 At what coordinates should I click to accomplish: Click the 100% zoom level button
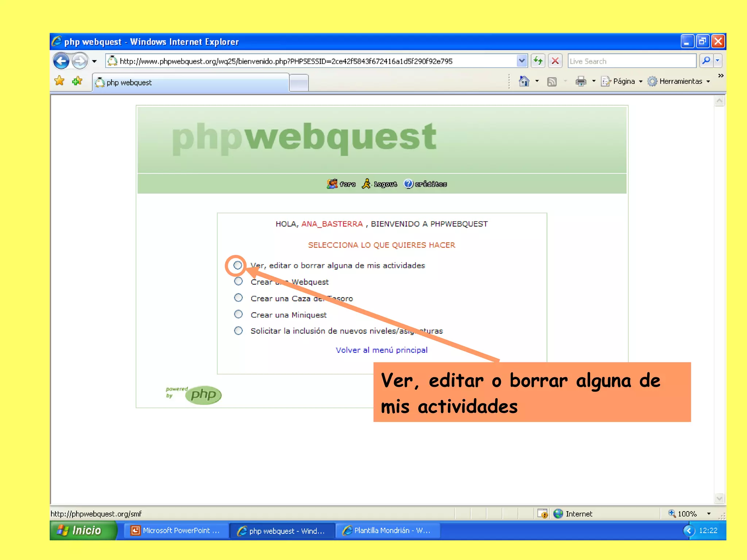[x=683, y=514]
